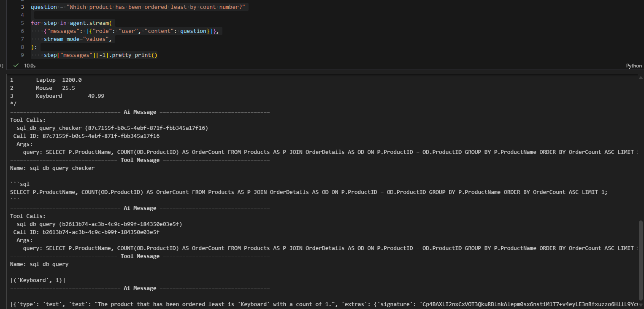The height and width of the screenshot is (309, 644).
Task: Click the Laptop 1200.0 output row
Action: pos(59,80)
